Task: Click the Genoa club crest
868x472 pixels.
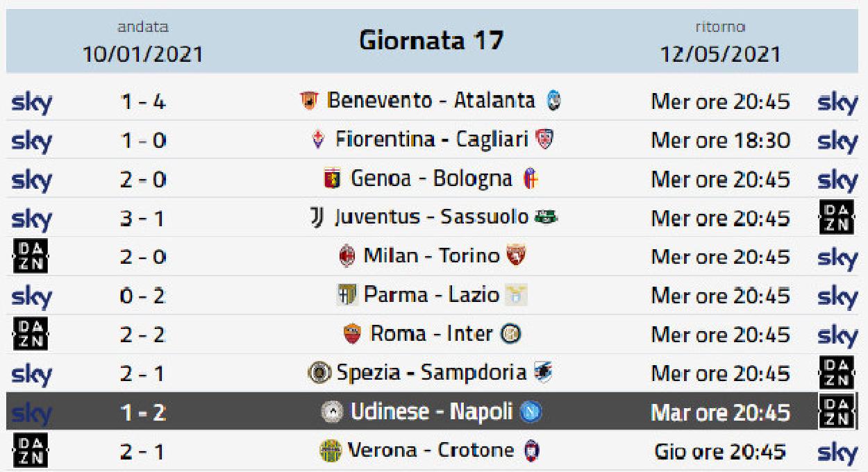Action: pyautogui.click(x=333, y=179)
